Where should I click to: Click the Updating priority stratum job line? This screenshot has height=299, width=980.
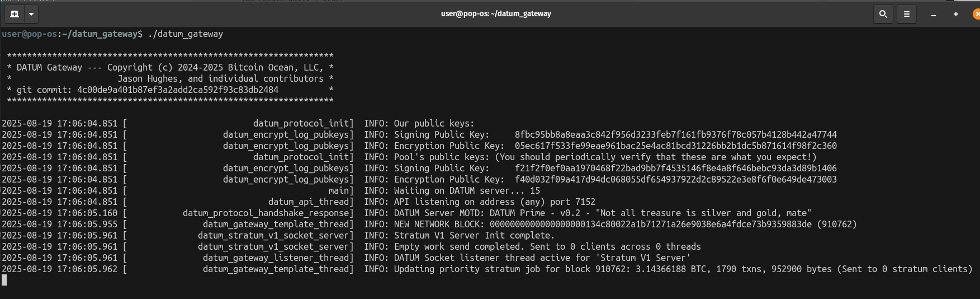(x=683, y=269)
